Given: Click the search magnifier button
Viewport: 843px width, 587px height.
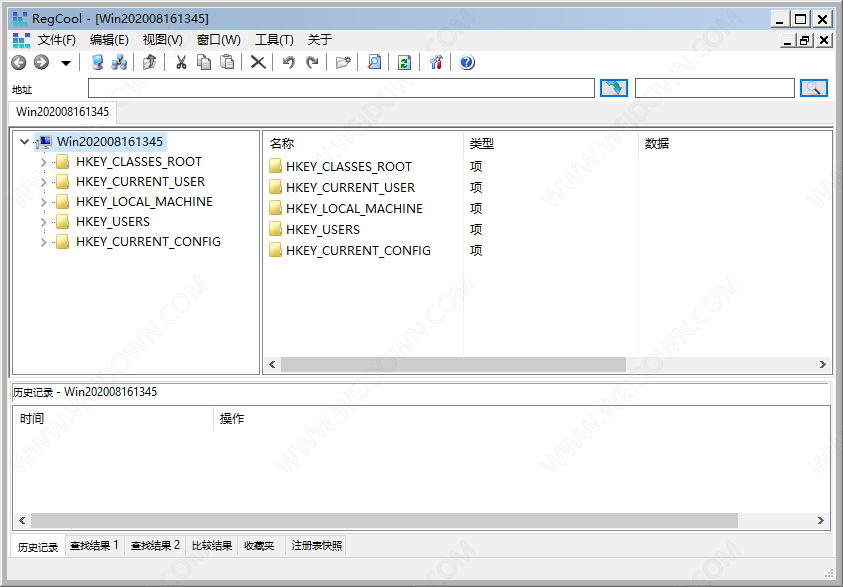Looking at the screenshot, I should coord(813,88).
